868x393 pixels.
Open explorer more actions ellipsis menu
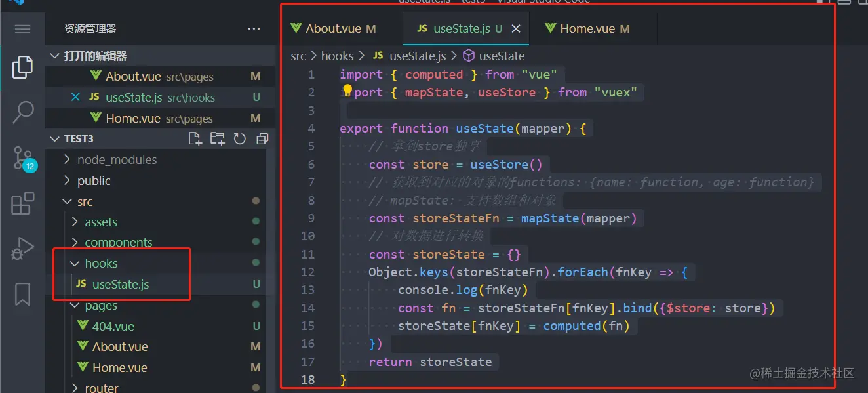pos(254,29)
